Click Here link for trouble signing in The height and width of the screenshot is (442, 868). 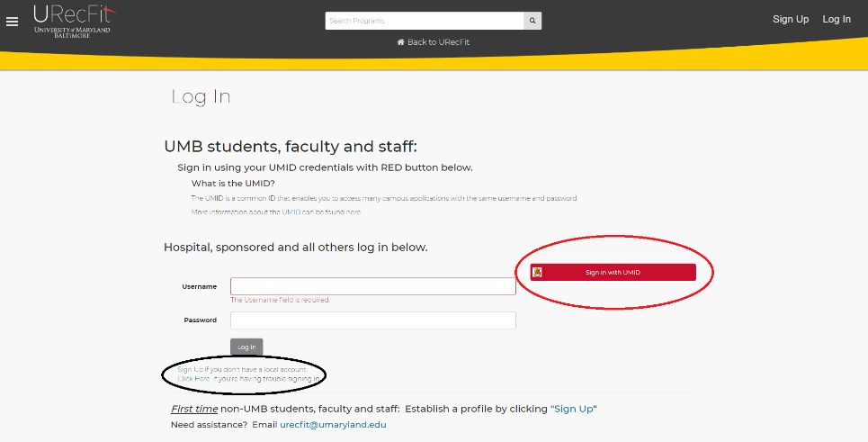(194, 379)
